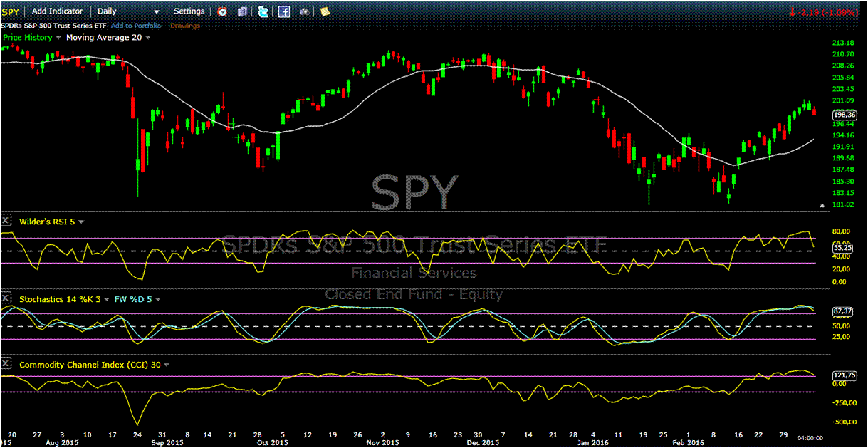Open the Stochastics 14 %K 3 dropdown

pyautogui.click(x=107, y=300)
